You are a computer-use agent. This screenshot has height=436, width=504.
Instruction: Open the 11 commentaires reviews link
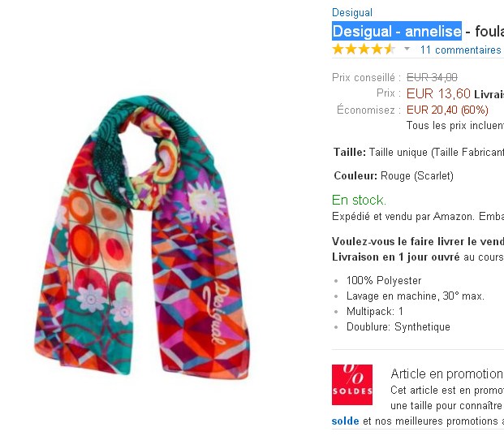point(461,50)
